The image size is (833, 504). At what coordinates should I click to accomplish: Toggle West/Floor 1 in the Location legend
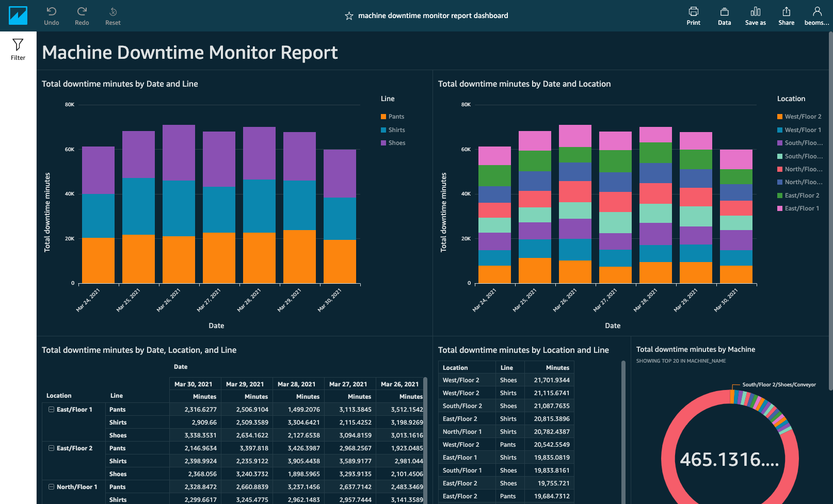pos(799,129)
